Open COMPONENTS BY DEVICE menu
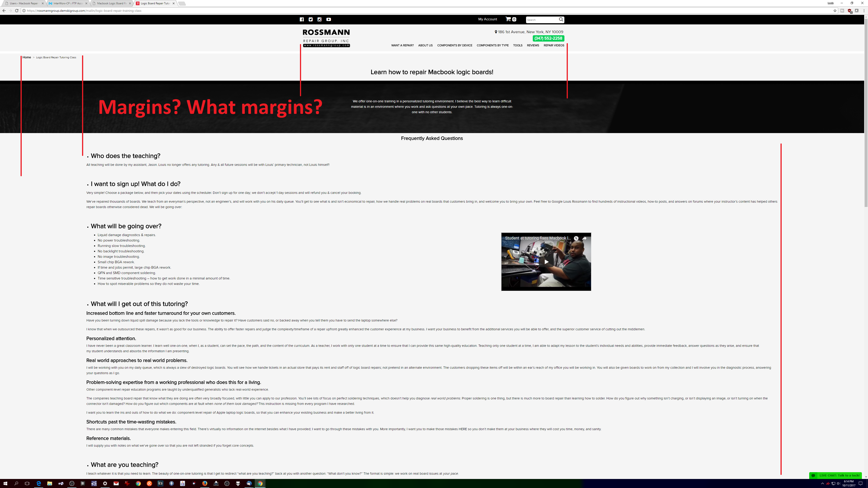 point(455,45)
